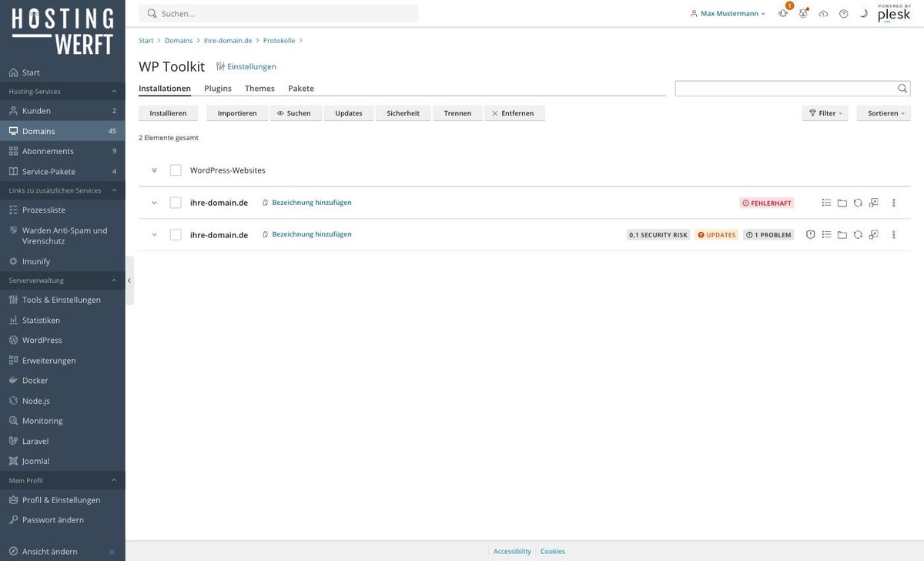This screenshot has height=561, width=924.
Task: Click the sync icon in the FEHLERHAFT row
Action: [x=858, y=203]
